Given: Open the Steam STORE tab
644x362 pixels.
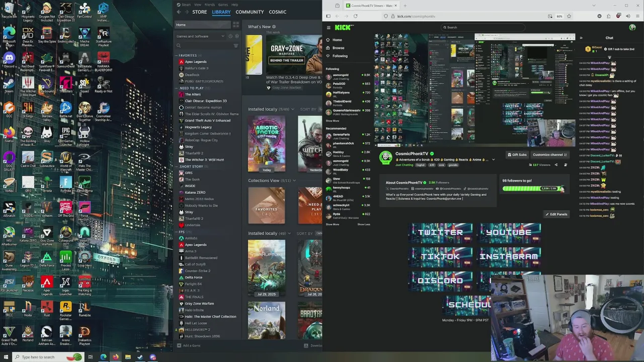Looking at the screenshot, I should coord(199,12).
